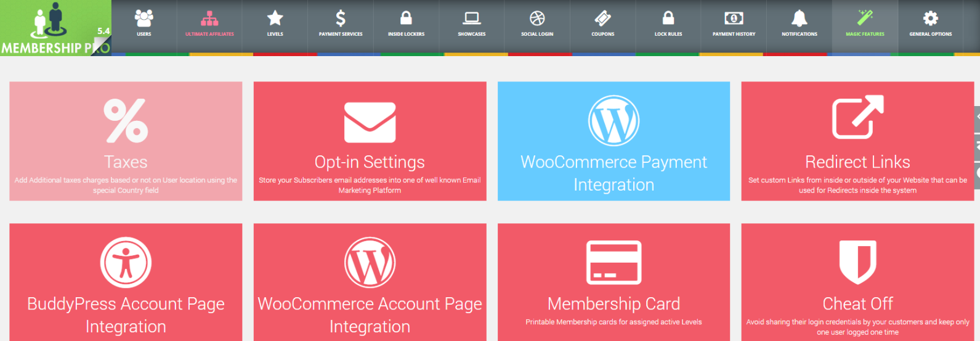Open Notifications bell icon
980x341 pixels.
pyautogui.click(x=800, y=18)
